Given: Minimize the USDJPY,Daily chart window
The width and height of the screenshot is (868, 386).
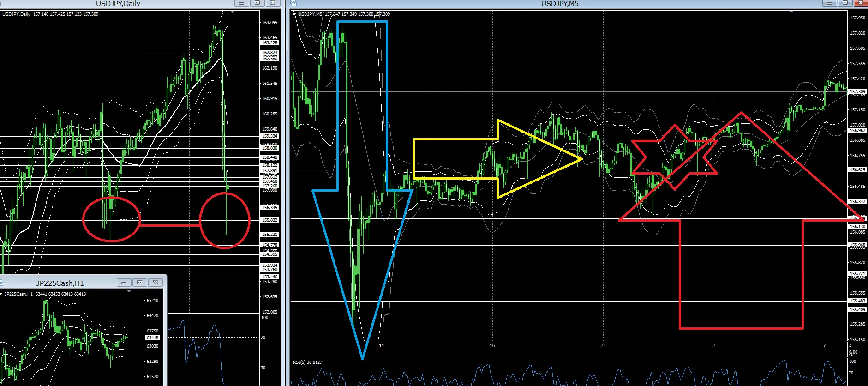Looking at the screenshot, I should tap(241, 3).
